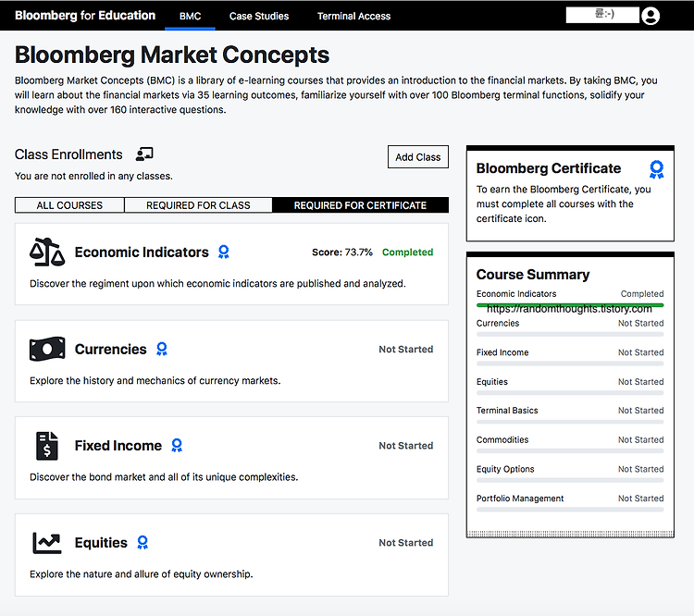
Task: Click Equities in Course Summary
Action: coord(491,381)
